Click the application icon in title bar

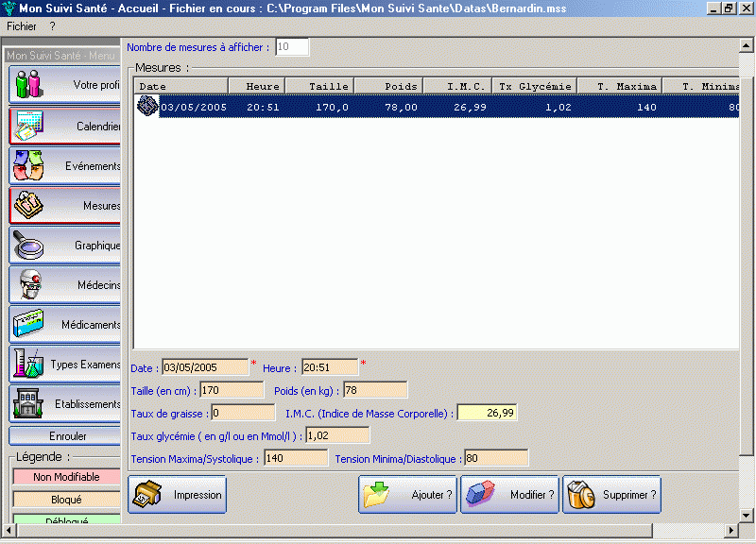[9, 8]
